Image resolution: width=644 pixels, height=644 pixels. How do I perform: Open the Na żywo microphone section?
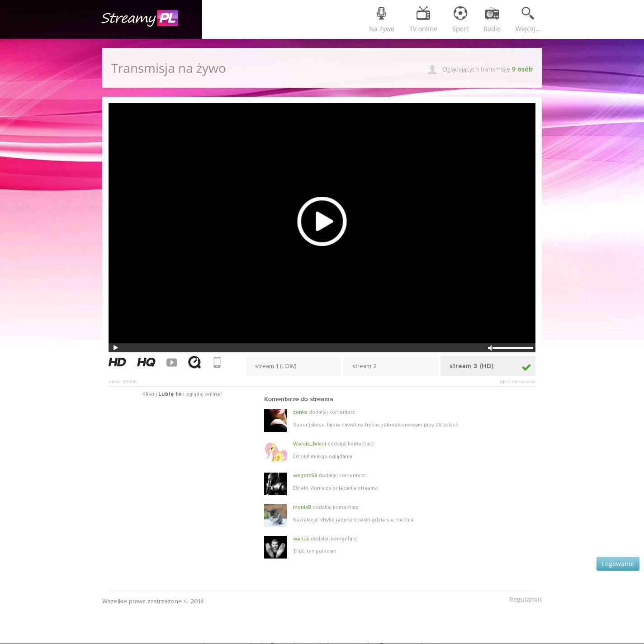click(381, 19)
